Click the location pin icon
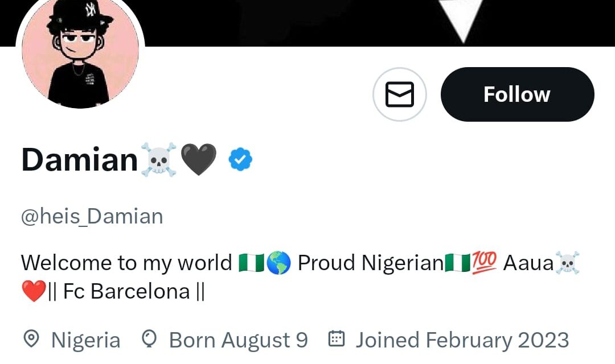The image size is (615, 364). (31, 340)
